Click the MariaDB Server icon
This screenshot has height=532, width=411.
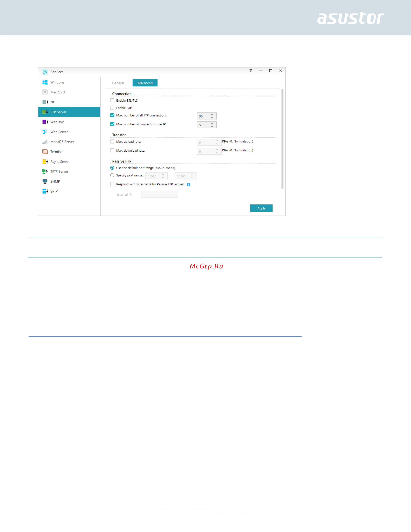45,142
